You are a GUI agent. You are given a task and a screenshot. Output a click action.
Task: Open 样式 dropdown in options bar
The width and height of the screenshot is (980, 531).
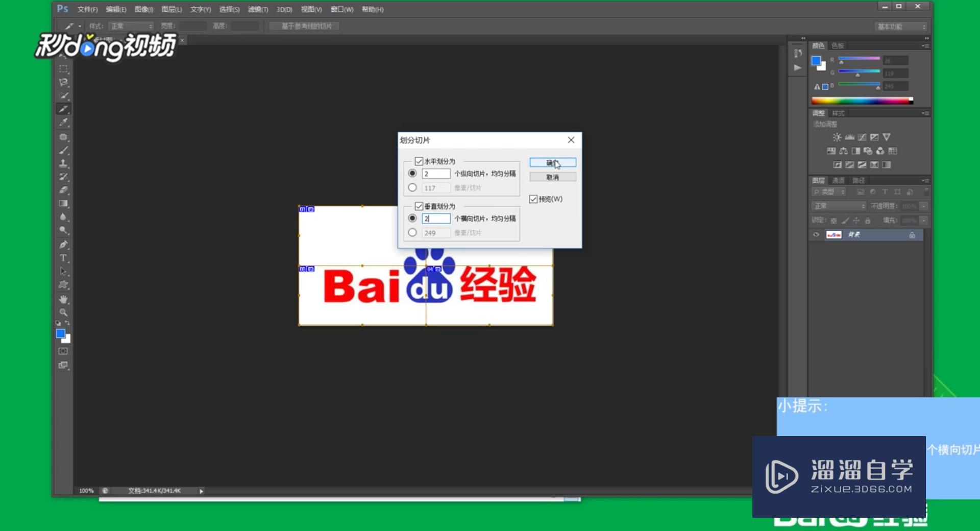point(131,26)
